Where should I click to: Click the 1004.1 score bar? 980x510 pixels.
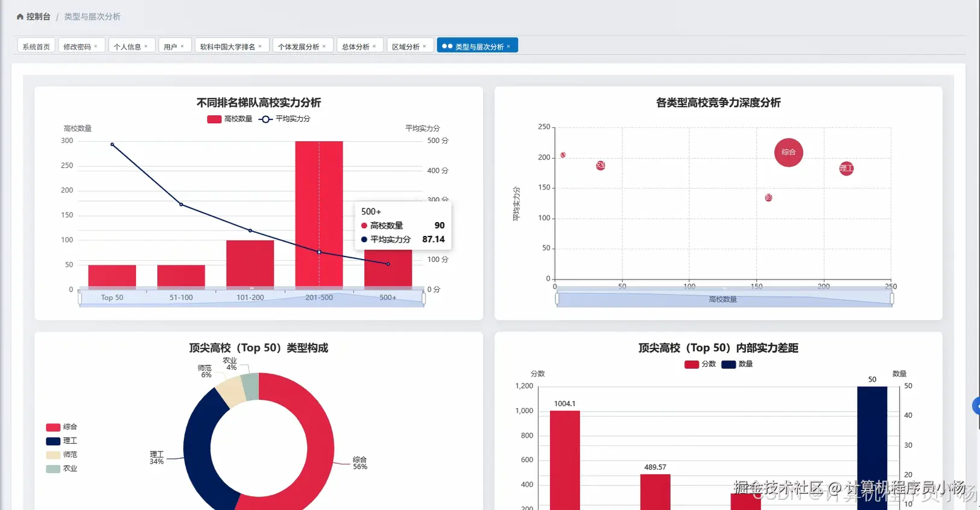pyautogui.click(x=565, y=460)
